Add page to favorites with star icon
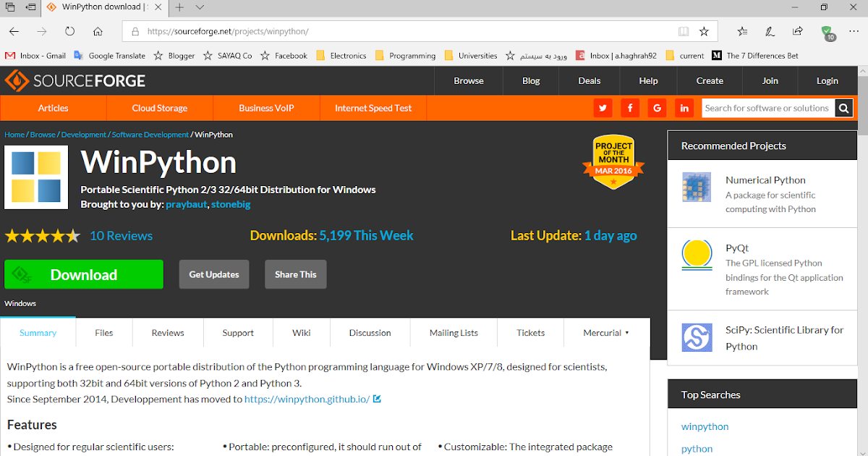Image resolution: width=868 pixels, height=456 pixels. tap(704, 31)
